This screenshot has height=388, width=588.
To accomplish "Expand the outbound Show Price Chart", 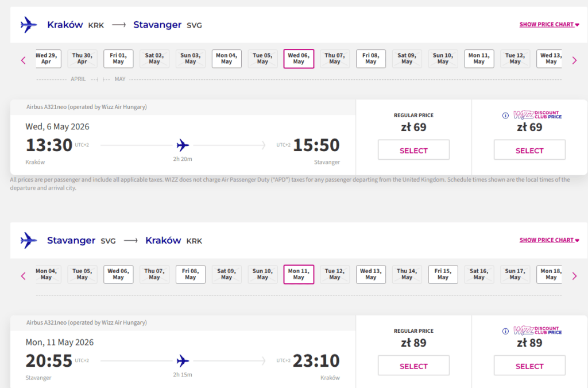I will click(x=549, y=25).
